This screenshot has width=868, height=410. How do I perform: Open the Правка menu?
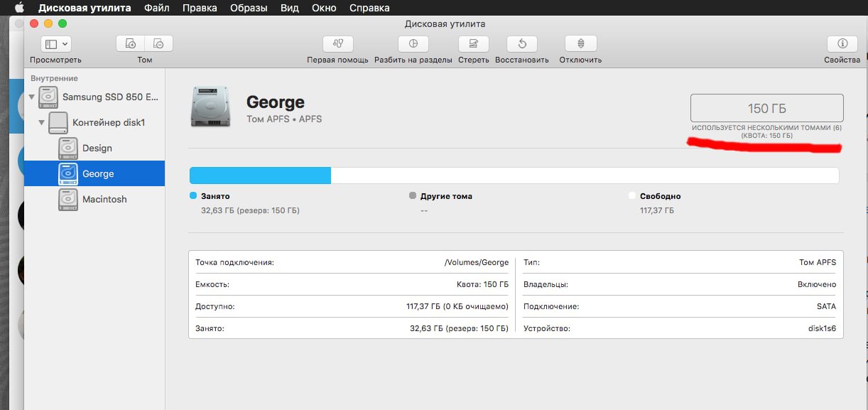(200, 8)
